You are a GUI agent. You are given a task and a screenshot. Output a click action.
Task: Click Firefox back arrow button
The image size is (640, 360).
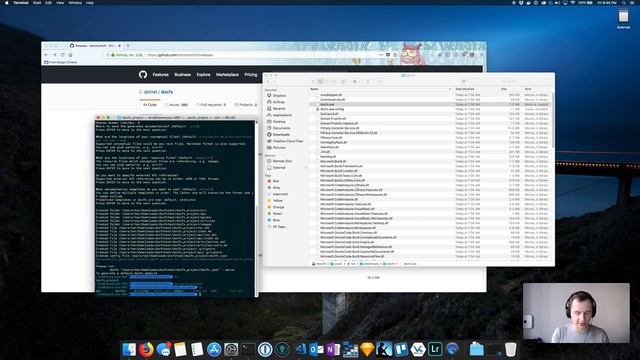[46, 55]
